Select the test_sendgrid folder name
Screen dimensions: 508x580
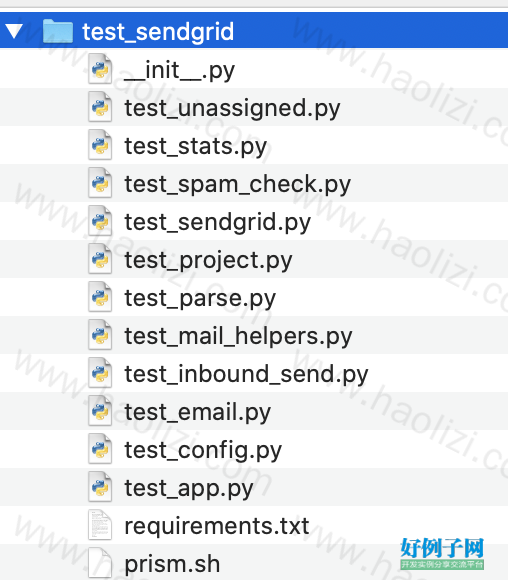(158, 32)
